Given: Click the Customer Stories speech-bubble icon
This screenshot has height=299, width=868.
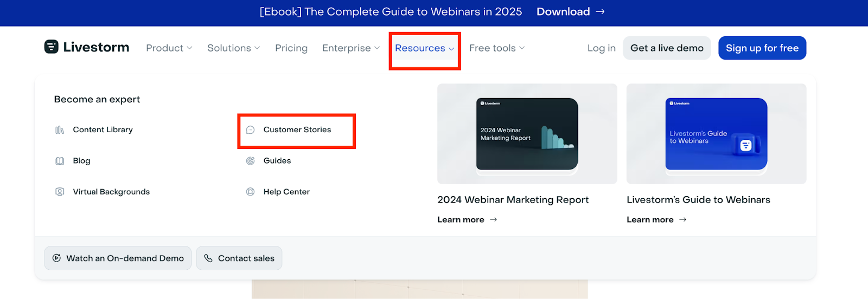Looking at the screenshot, I should 250,130.
